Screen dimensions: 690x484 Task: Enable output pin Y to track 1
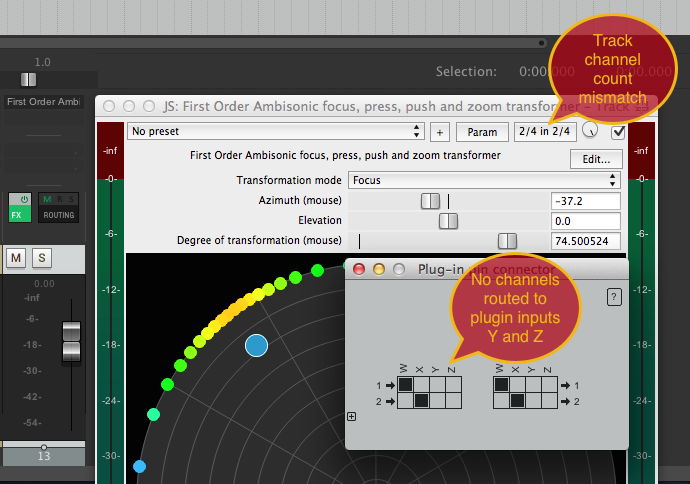click(x=533, y=385)
